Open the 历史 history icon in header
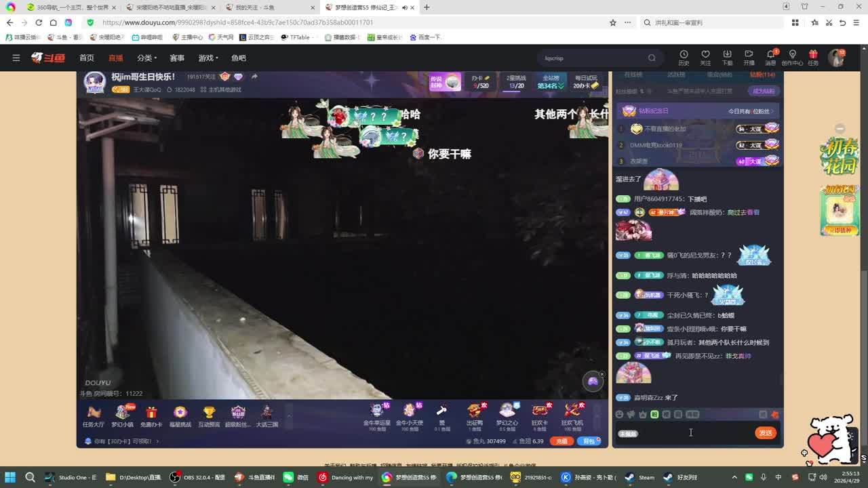 (x=684, y=57)
